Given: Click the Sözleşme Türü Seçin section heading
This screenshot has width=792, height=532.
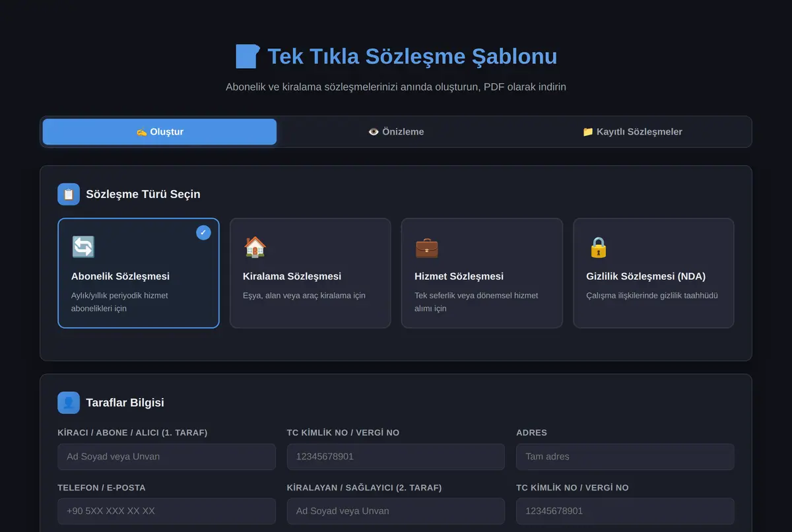Looking at the screenshot, I should [143, 194].
